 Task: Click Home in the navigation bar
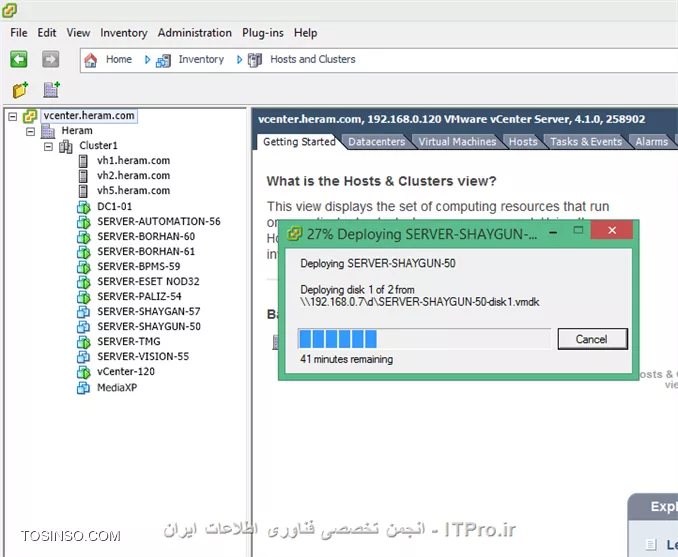[x=119, y=59]
